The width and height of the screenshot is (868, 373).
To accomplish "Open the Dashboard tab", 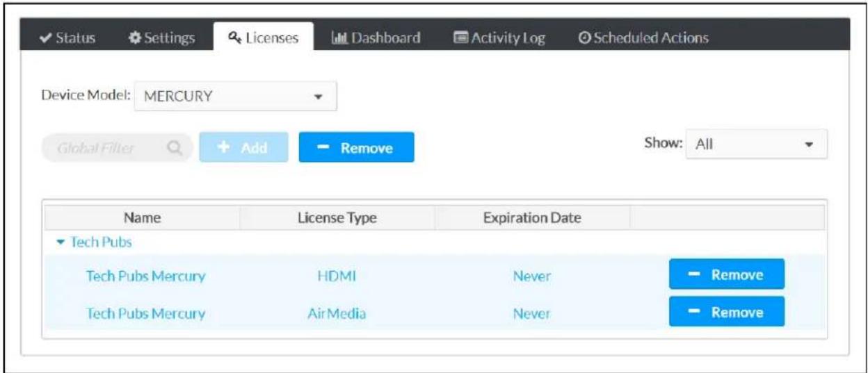I will pyautogui.click(x=376, y=38).
